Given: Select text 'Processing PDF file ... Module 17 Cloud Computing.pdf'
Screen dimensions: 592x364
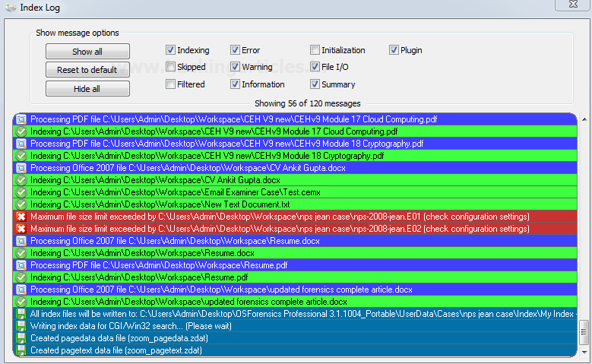Looking at the screenshot, I should coord(234,119).
